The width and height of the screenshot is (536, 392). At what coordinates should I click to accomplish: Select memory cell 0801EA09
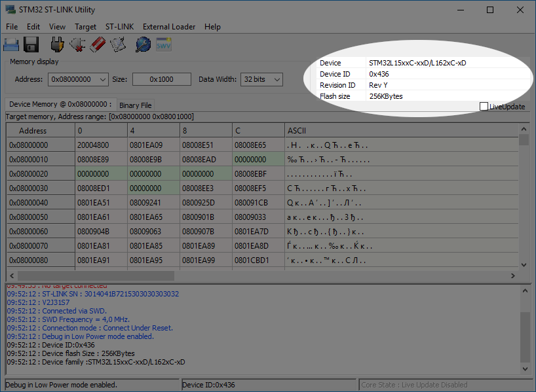[x=153, y=145]
